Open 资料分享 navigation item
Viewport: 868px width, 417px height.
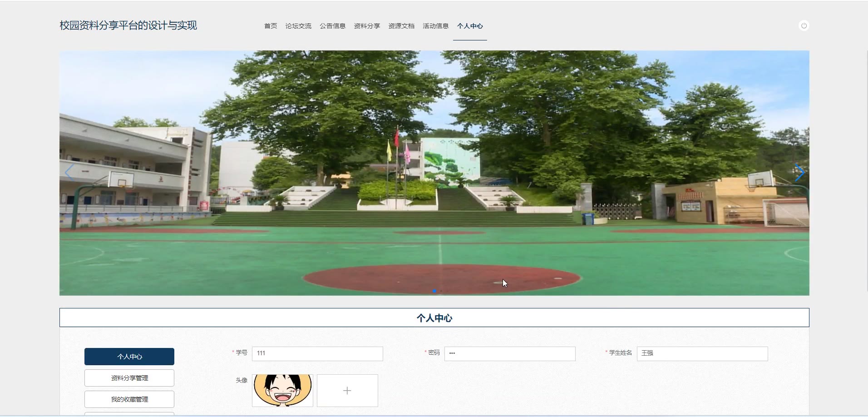[367, 26]
